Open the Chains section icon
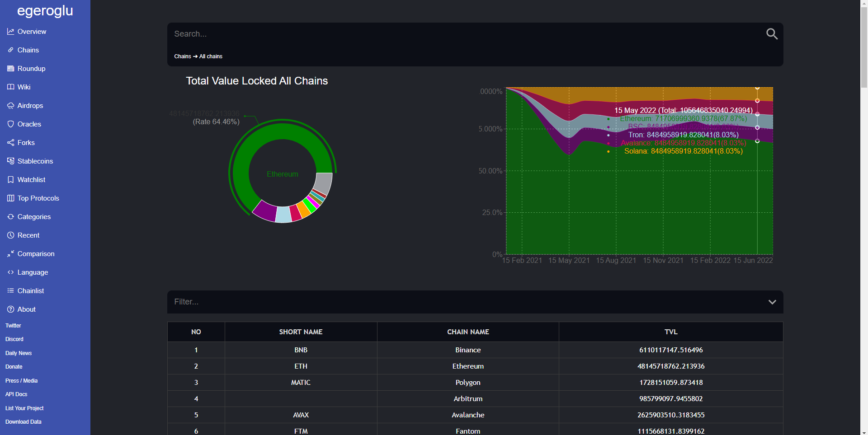The width and height of the screenshot is (868, 435). pyautogui.click(x=10, y=50)
